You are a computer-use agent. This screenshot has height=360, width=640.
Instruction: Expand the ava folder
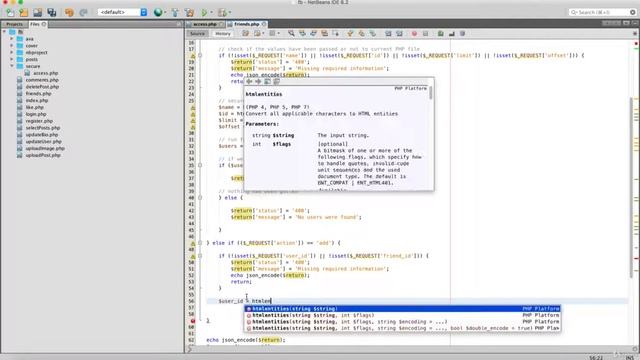(11, 39)
